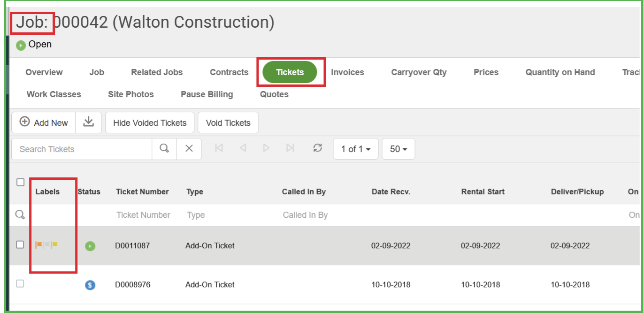644x313 pixels.
Task: Clear search with the X icon
Action: click(189, 149)
